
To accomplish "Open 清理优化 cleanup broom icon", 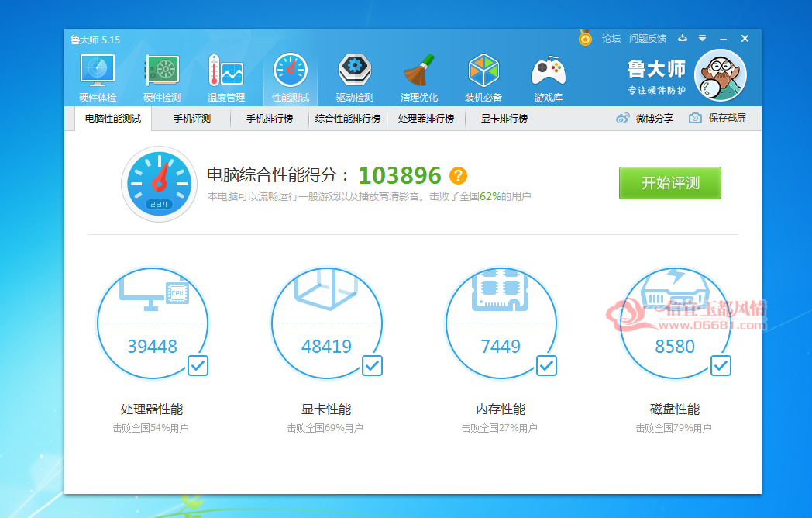I will [419, 78].
